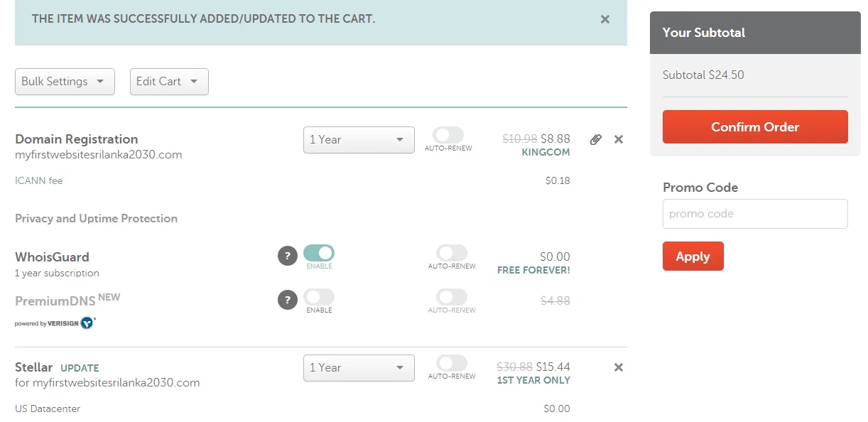Click the Verisign logo under PremiumDNS
The height and width of the screenshot is (422, 868).
tap(55, 323)
